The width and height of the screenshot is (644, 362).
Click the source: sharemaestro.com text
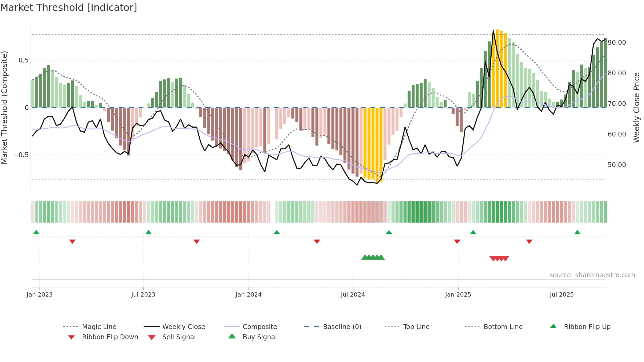tap(592, 275)
